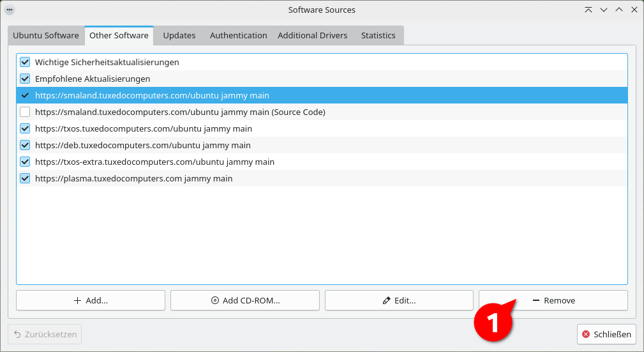
Task: Select 'https://txos-extra.tuxedocomputers.com/ubuntu jammy main' row
Action: (322, 162)
